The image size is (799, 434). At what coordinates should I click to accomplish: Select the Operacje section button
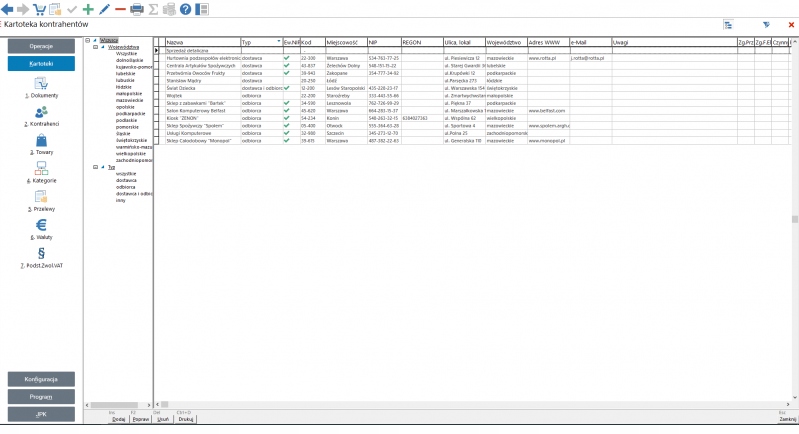coord(41,46)
